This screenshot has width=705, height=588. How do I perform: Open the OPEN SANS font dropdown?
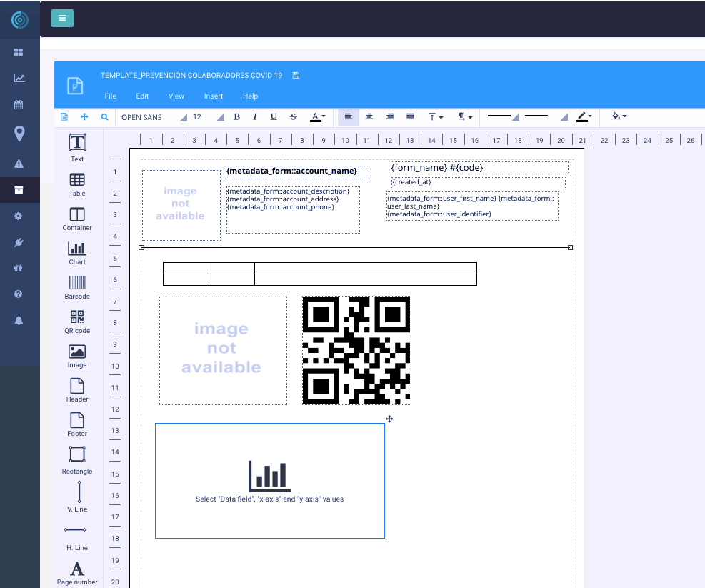point(154,117)
